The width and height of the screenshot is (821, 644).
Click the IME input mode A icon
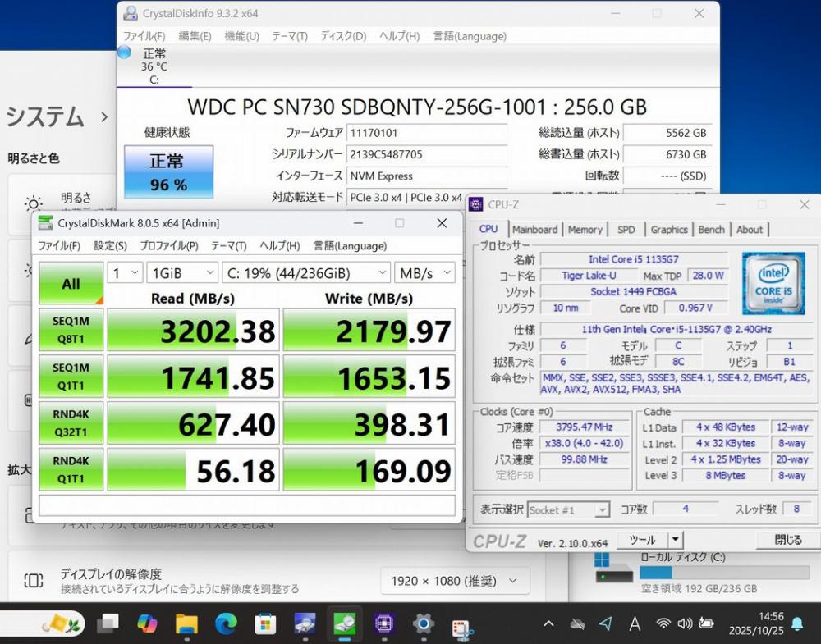(x=635, y=623)
